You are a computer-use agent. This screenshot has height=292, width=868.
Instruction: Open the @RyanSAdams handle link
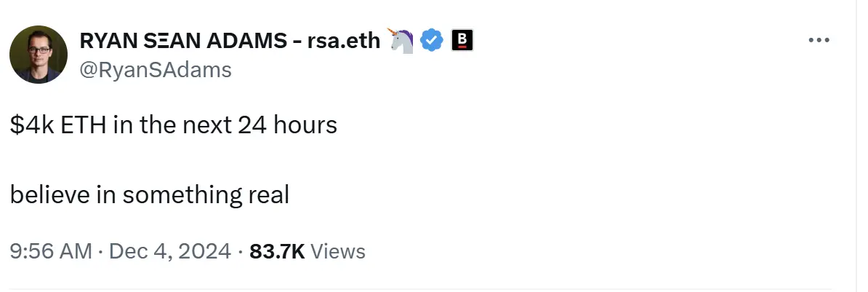[155, 69]
